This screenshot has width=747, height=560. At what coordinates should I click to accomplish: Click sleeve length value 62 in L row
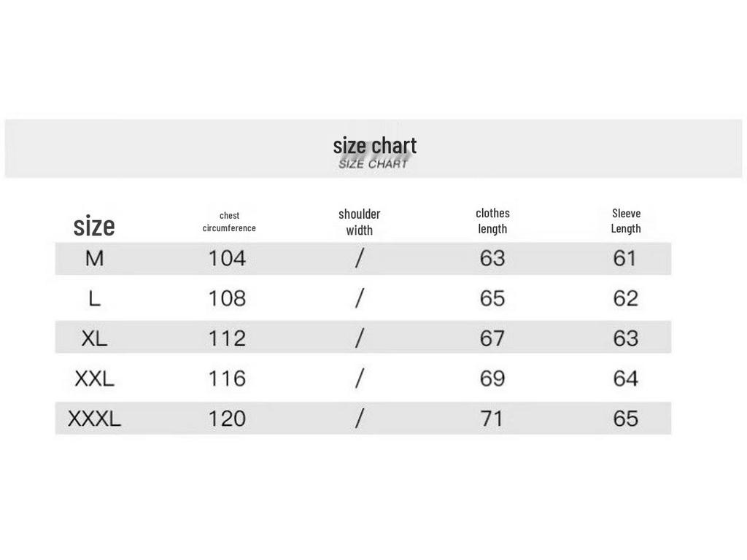(x=625, y=298)
